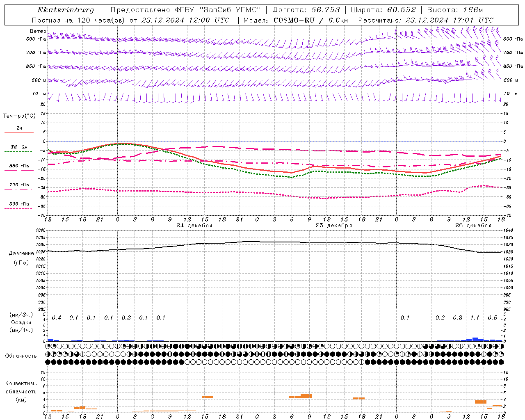This screenshot has width=525, height=420.
Task: Click the '700 гПа' legend entry under Тем-ра
Action: click(19, 185)
